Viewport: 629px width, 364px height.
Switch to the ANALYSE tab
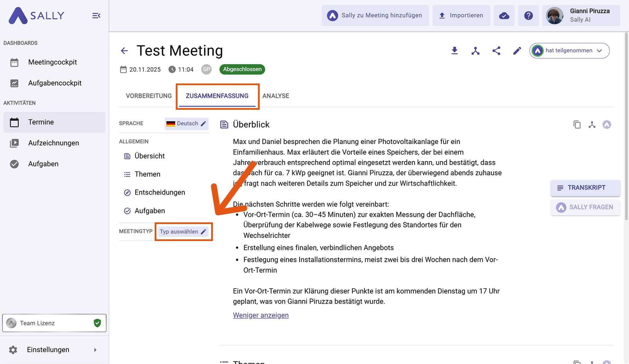tap(276, 96)
